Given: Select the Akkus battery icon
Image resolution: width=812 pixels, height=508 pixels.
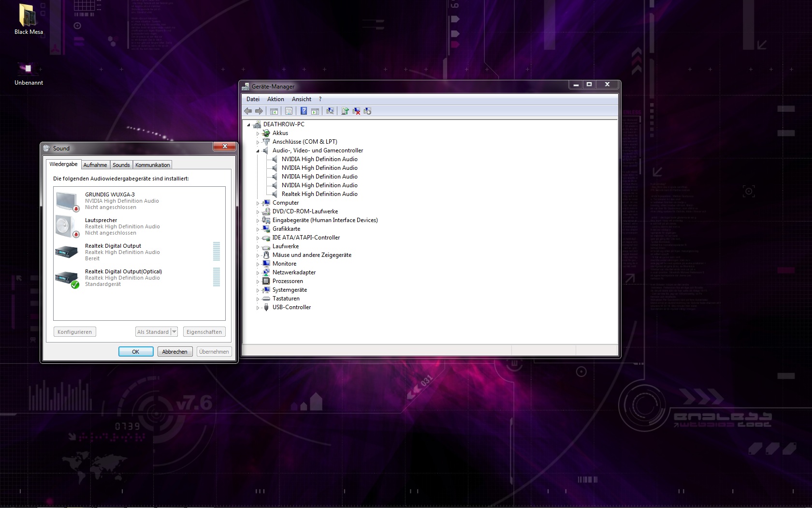Looking at the screenshot, I should point(266,133).
